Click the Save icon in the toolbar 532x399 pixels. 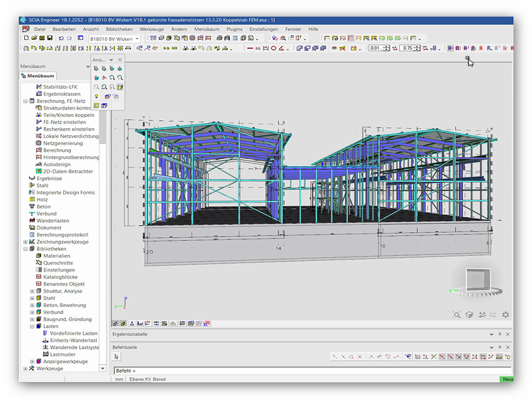50,38
